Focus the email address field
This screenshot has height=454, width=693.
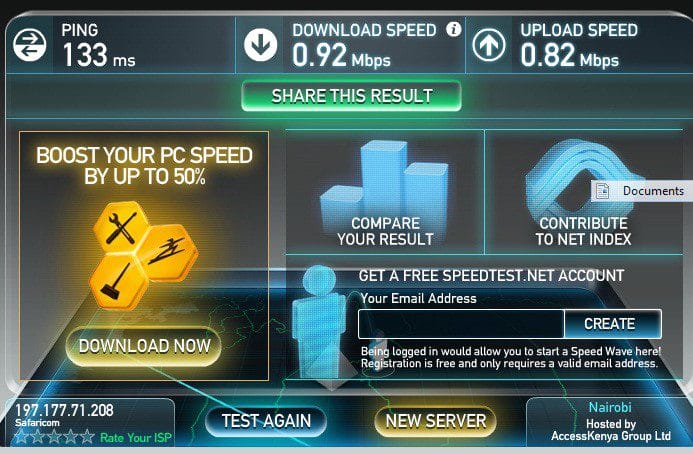coord(461,324)
